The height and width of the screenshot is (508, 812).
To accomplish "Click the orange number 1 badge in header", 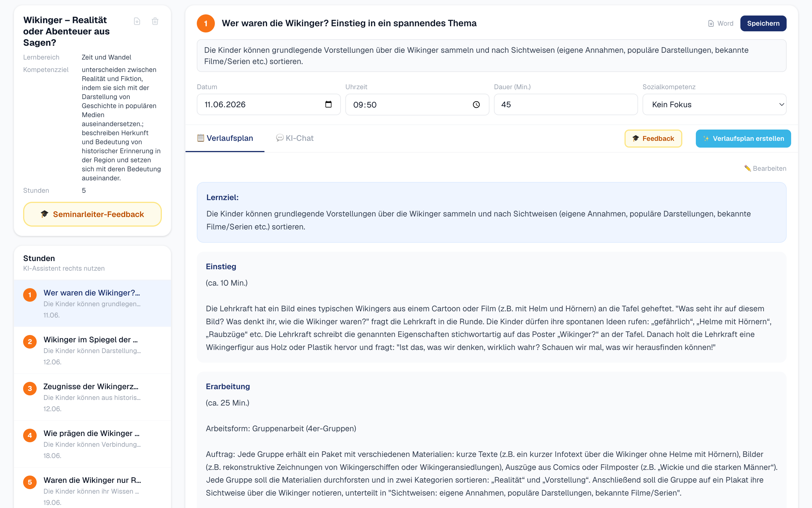I will tap(206, 23).
